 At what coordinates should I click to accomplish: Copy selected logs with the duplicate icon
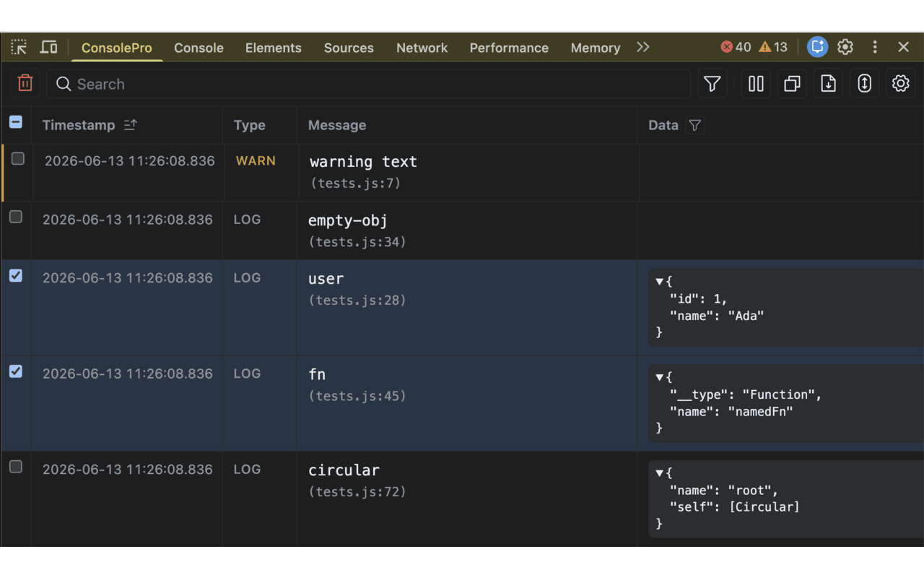(x=792, y=84)
